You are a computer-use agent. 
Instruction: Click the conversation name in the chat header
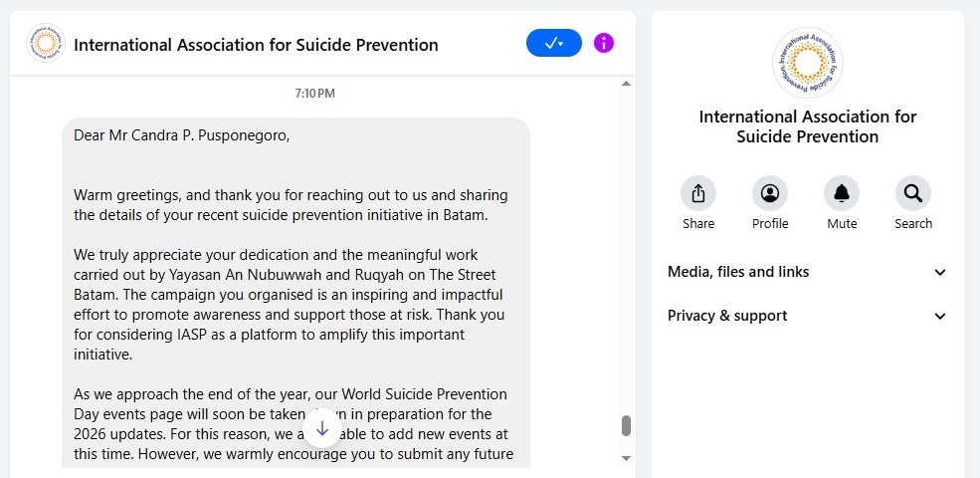coord(256,45)
